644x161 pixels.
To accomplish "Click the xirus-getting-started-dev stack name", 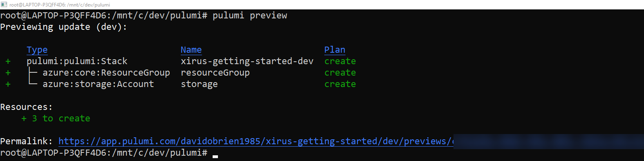I will click(247, 61).
